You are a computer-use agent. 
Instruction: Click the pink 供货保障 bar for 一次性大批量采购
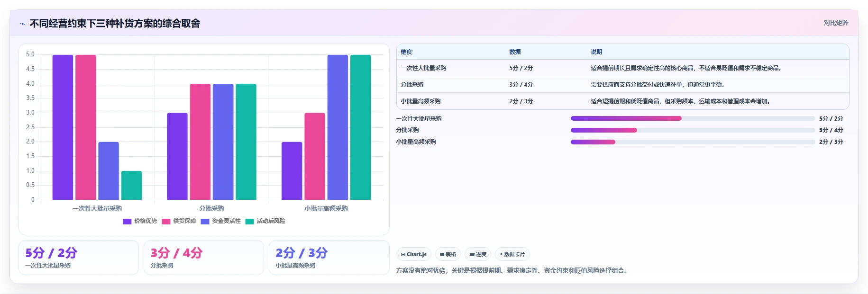(85, 127)
